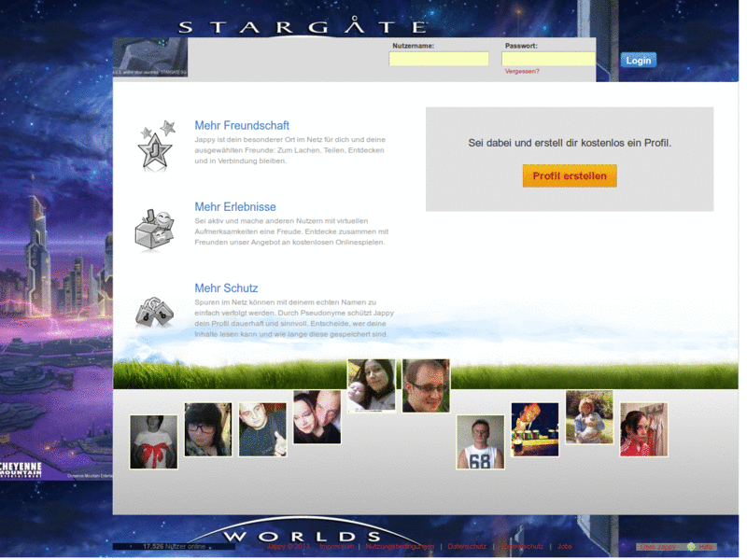Open the Mehr Schutz heading link

click(x=226, y=288)
